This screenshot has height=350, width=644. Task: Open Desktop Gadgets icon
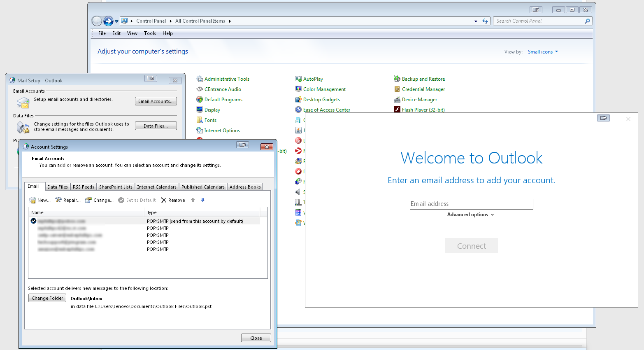[298, 100]
